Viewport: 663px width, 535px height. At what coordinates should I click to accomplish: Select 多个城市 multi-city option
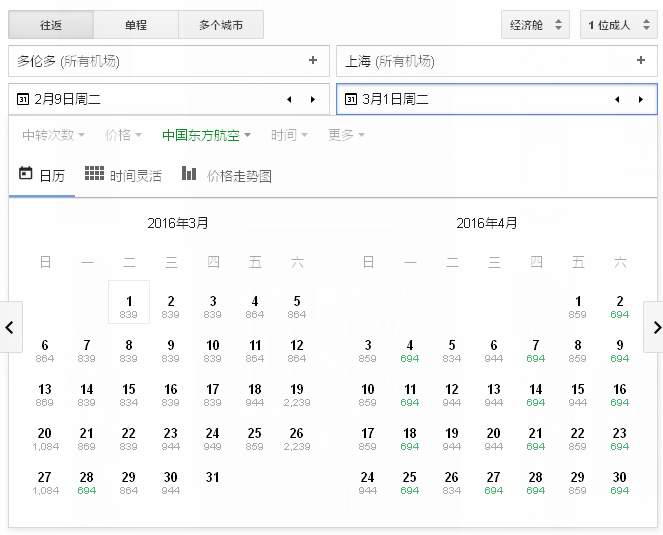pos(221,24)
